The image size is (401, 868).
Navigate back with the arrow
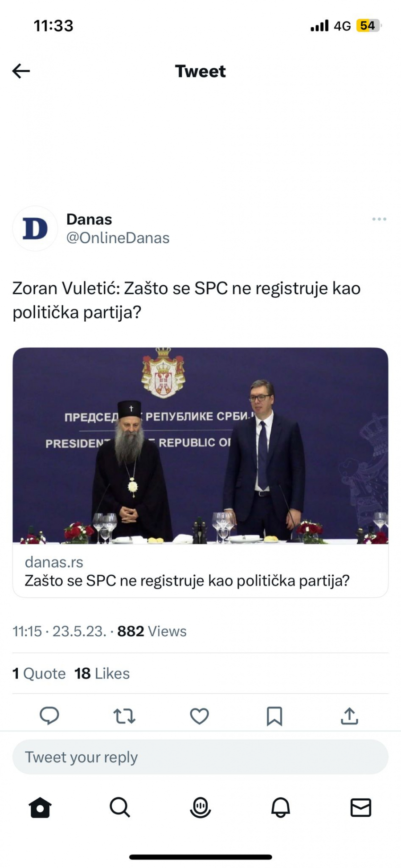click(x=20, y=71)
